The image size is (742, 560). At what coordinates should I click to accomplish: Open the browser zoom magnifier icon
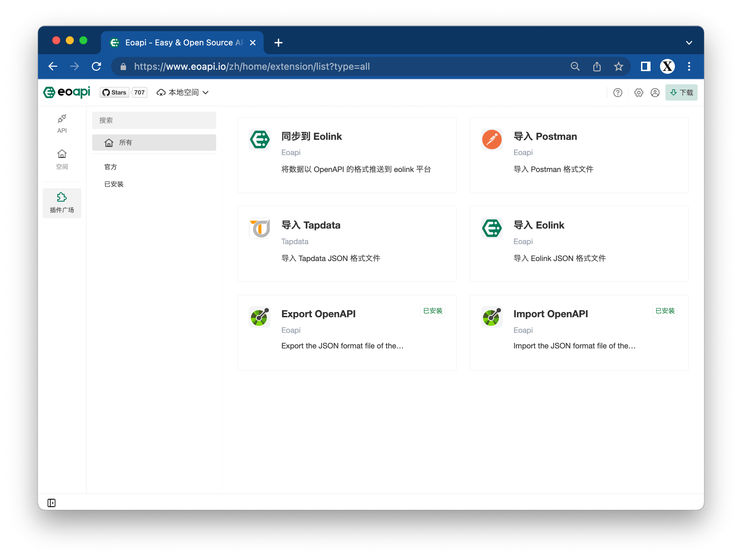575,66
